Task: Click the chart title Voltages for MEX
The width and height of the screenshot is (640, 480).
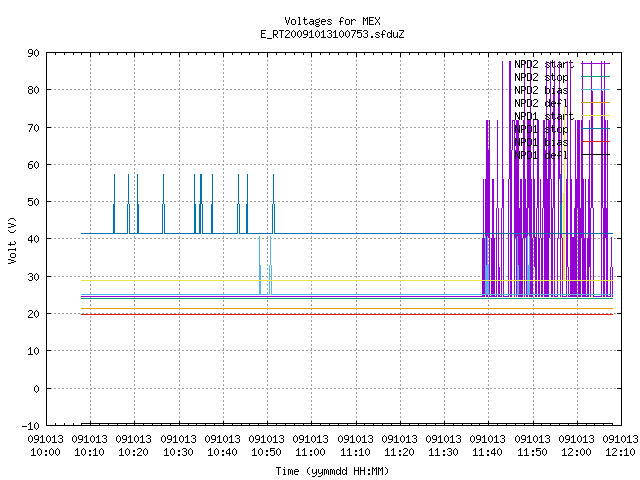Action: 332,21
